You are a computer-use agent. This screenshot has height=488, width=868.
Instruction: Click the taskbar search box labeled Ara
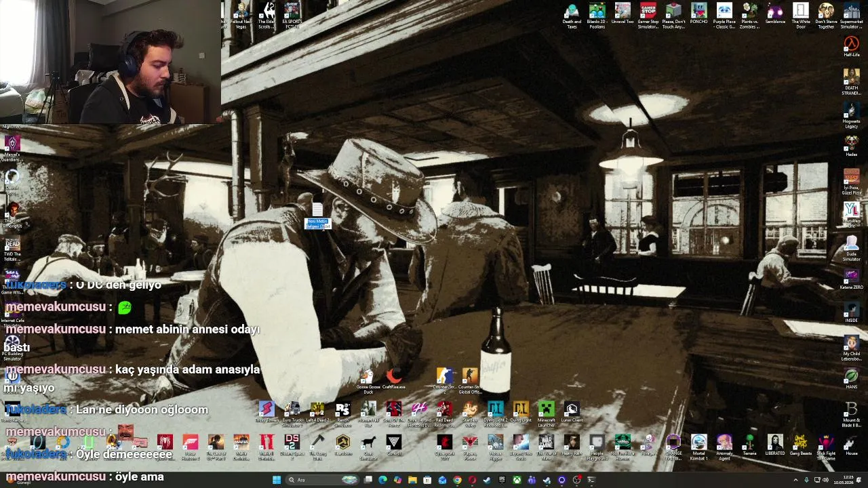point(321,481)
